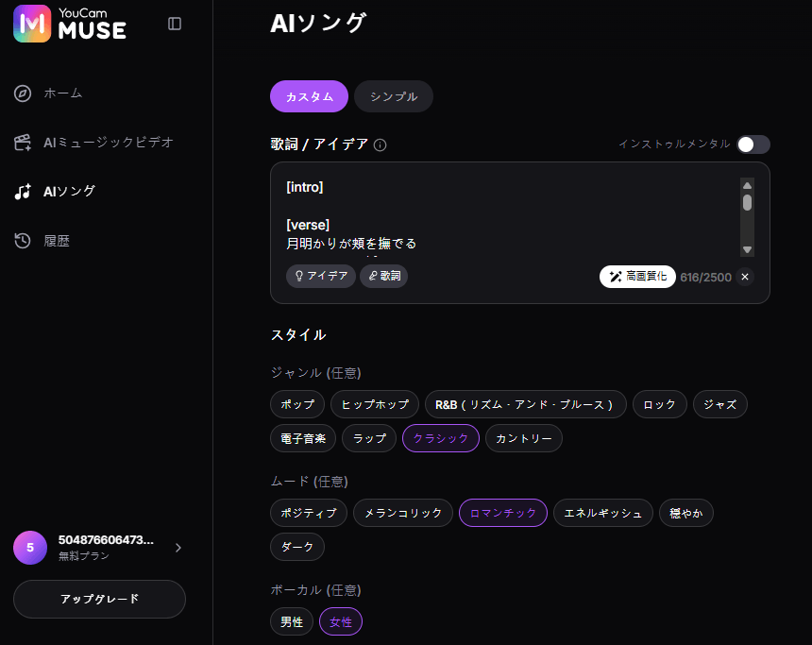Click the スタイル section heading
Screen dimensions: 812x645
point(298,334)
